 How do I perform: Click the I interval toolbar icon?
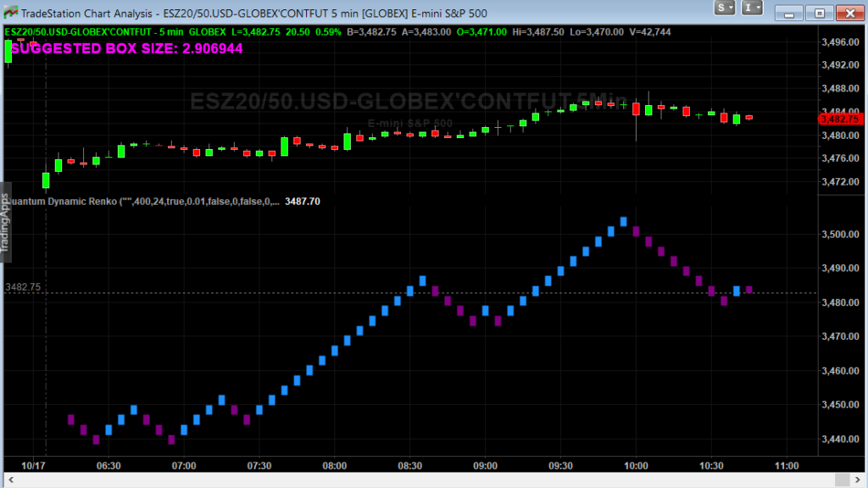(x=748, y=8)
